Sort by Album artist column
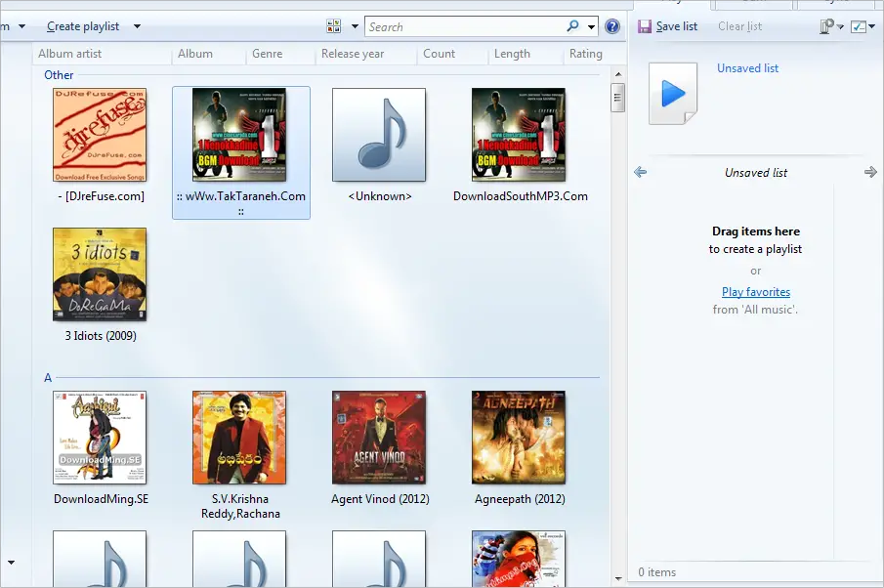This screenshot has height=588, width=884. (x=70, y=54)
